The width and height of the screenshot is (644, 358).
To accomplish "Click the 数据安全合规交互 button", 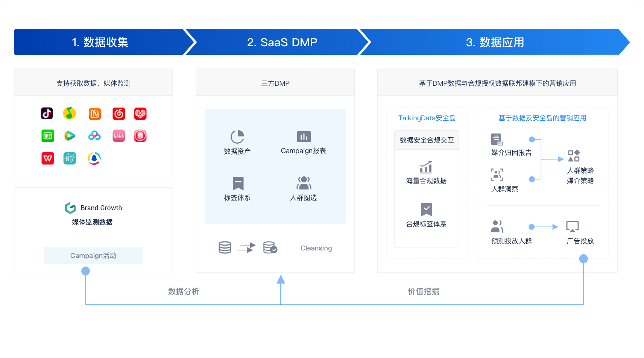I will coord(427,140).
